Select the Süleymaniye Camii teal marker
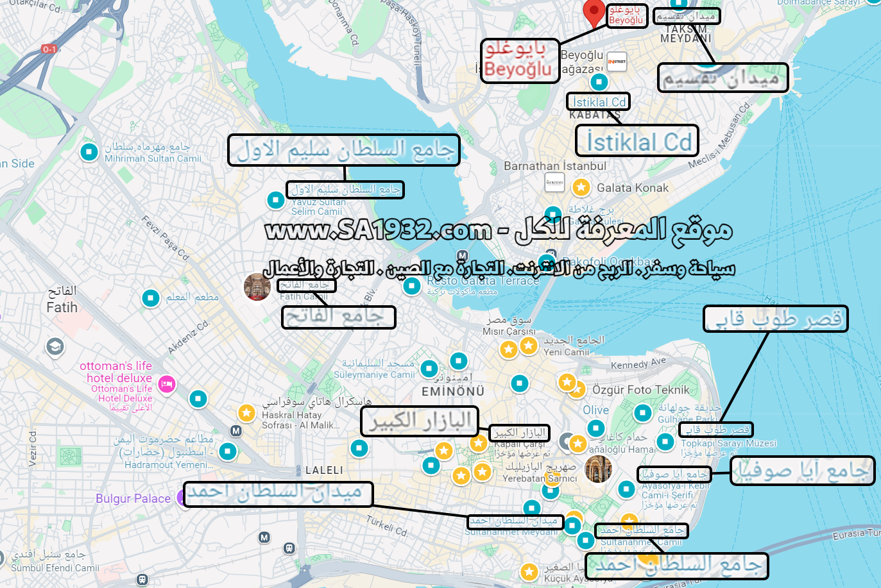The image size is (881, 588). point(429,369)
